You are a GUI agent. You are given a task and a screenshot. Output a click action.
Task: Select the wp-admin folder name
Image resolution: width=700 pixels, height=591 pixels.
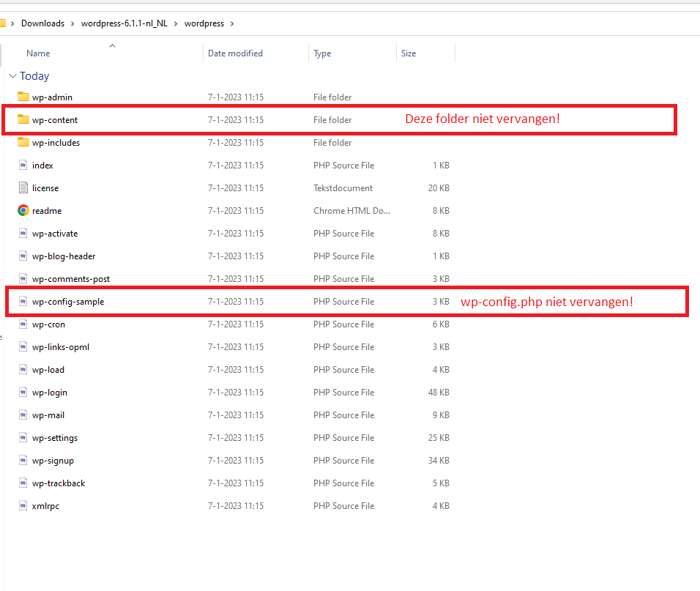52,97
